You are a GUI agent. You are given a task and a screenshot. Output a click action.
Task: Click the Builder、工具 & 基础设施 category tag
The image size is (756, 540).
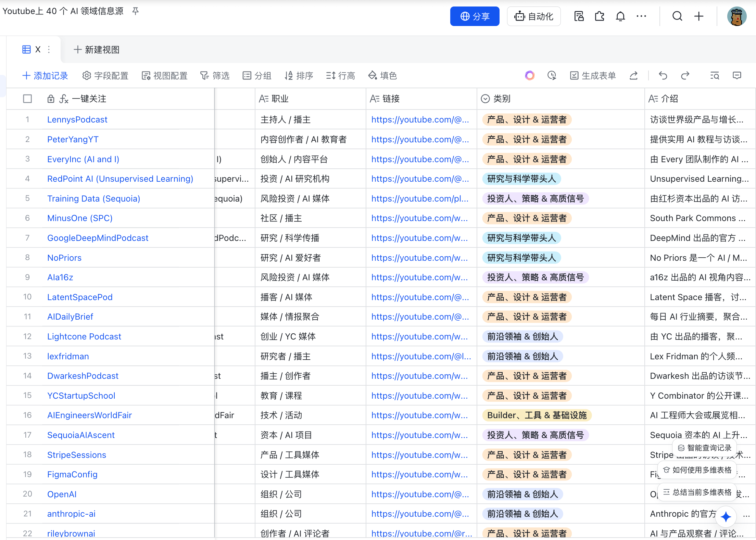[x=537, y=415]
